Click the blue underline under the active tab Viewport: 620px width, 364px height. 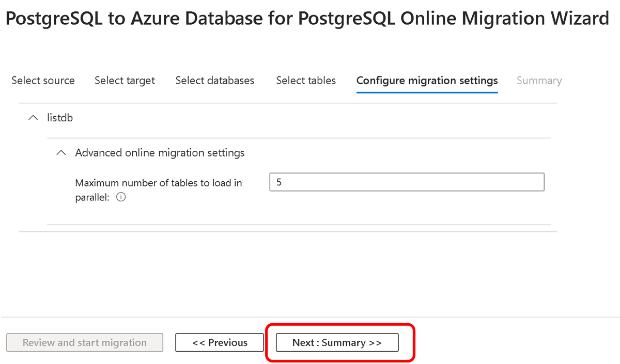tap(427, 92)
